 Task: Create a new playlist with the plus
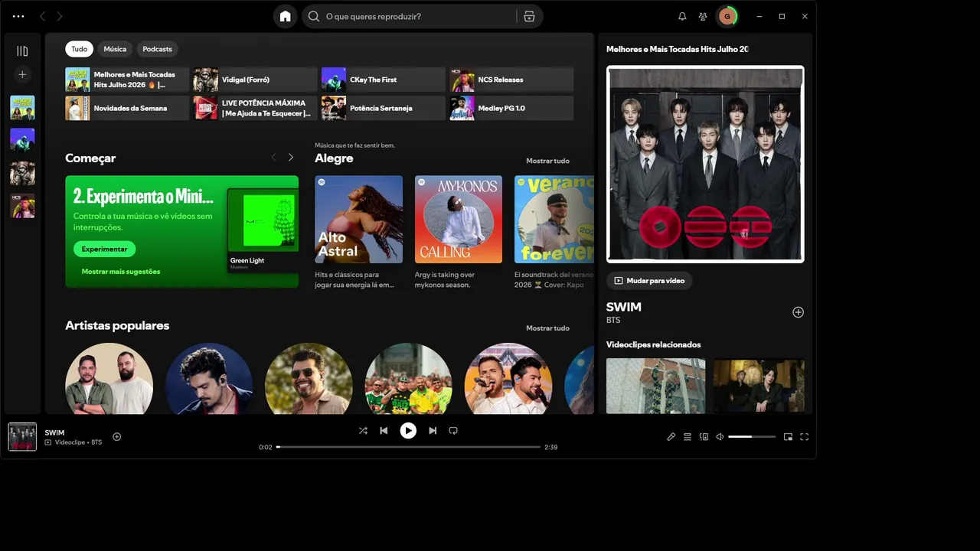(22, 74)
